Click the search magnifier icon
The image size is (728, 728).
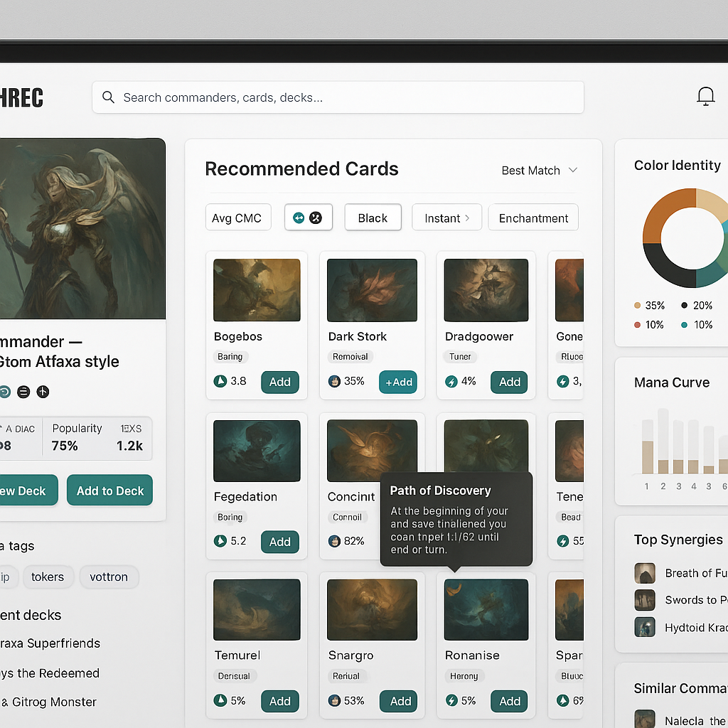coord(108,97)
